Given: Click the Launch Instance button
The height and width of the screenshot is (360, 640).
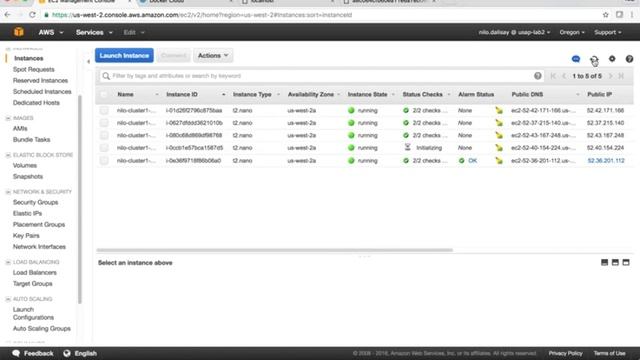Looking at the screenshot, I should coord(124,56).
